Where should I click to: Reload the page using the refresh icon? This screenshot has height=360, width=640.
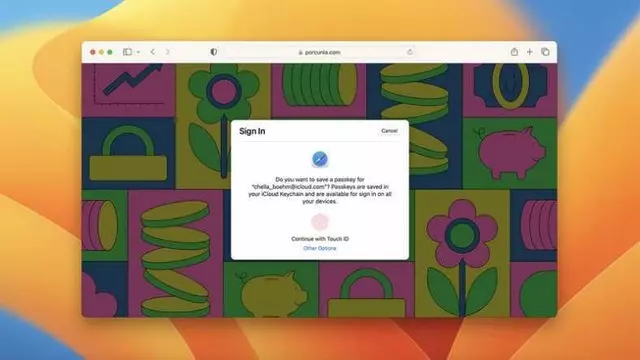pyautogui.click(x=410, y=52)
